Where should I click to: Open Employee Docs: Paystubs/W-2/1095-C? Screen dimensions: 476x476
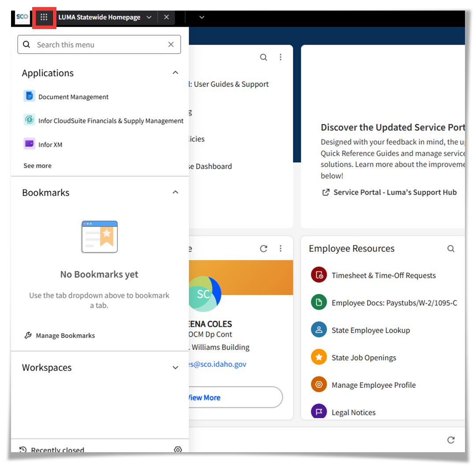[x=394, y=303]
